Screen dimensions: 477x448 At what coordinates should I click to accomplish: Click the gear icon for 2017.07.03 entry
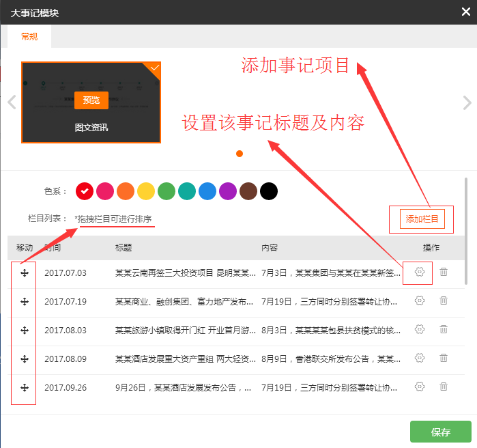point(420,272)
